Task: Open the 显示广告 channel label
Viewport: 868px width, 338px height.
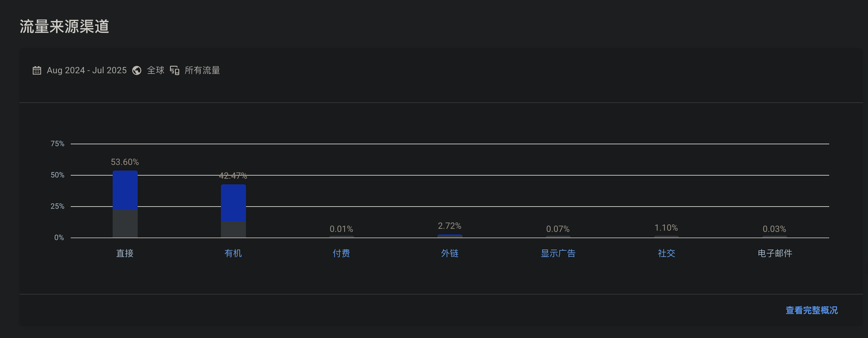Action: click(x=558, y=253)
